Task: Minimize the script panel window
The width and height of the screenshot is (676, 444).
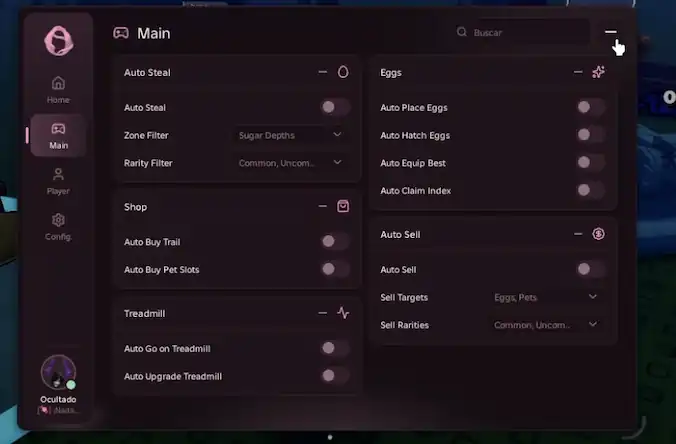Action: 610,31
